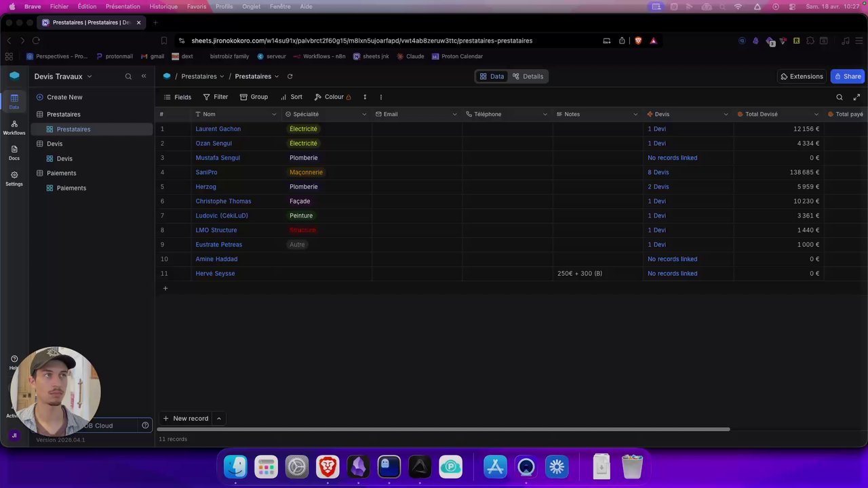Screen dimensions: 868x488
Task: Expand the Total Devisé column menu
Action: click(x=816, y=115)
